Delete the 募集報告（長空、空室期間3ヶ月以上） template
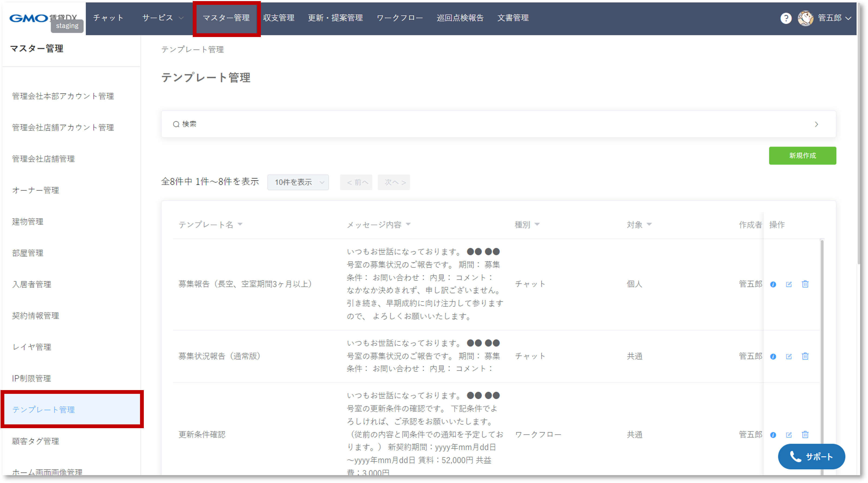The height and width of the screenshot is (483, 868). tap(805, 284)
